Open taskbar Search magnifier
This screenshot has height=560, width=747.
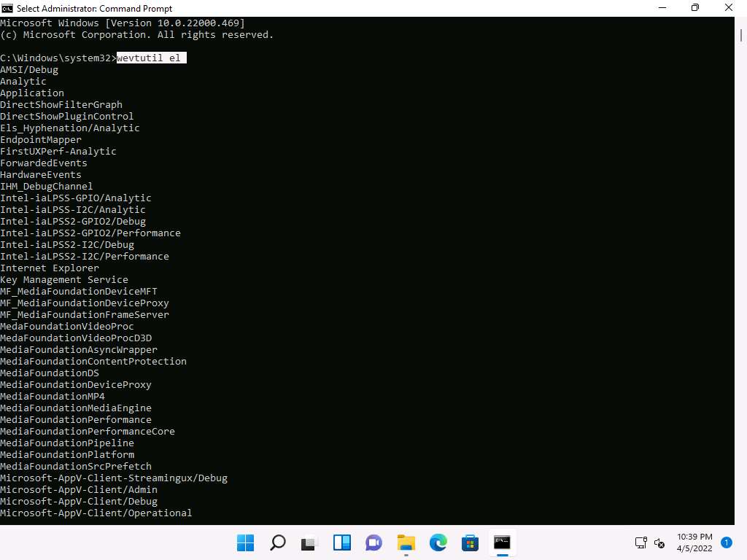(278, 542)
